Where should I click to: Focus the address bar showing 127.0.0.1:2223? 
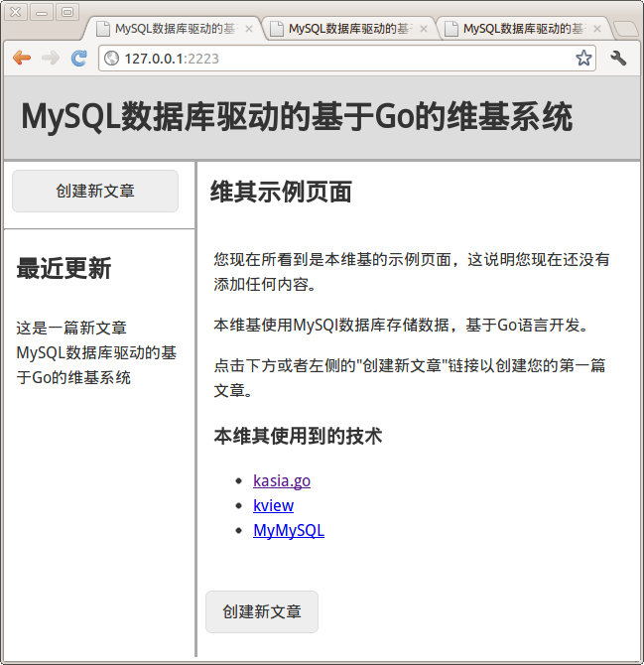click(x=337, y=59)
